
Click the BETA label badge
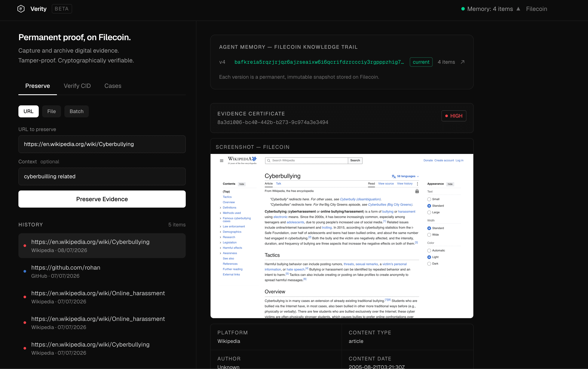click(62, 9)
